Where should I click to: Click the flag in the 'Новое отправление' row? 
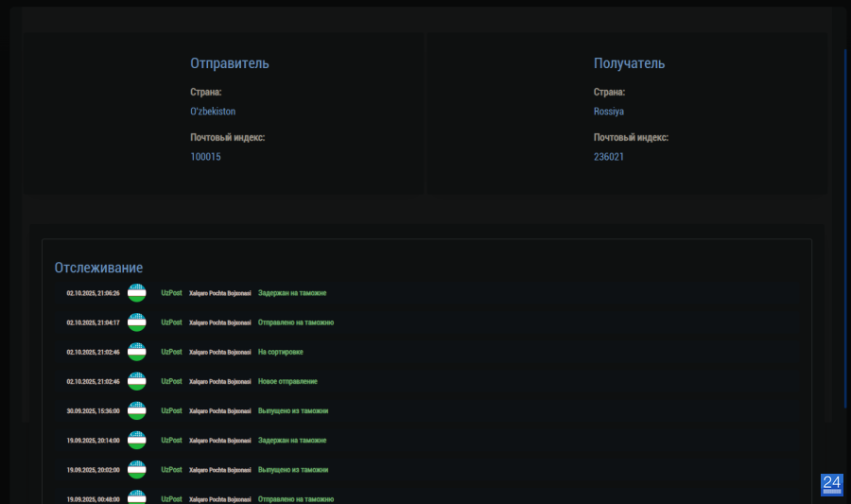coord(137,381)
